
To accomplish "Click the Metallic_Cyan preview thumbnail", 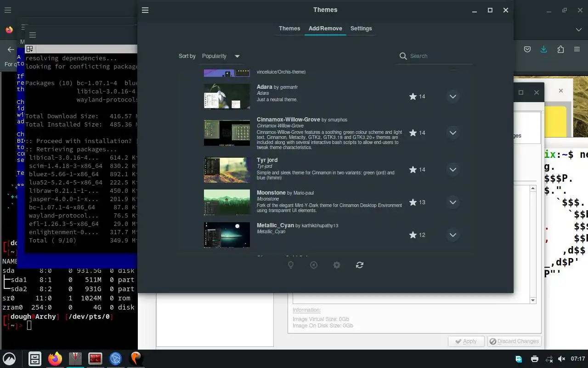I will tap(227, 235).
